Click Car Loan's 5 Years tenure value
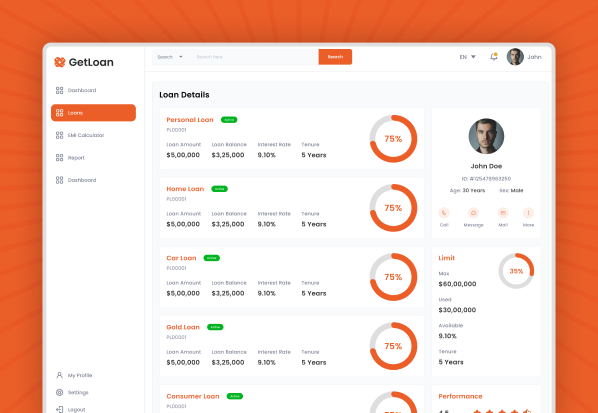 point(314,293)
